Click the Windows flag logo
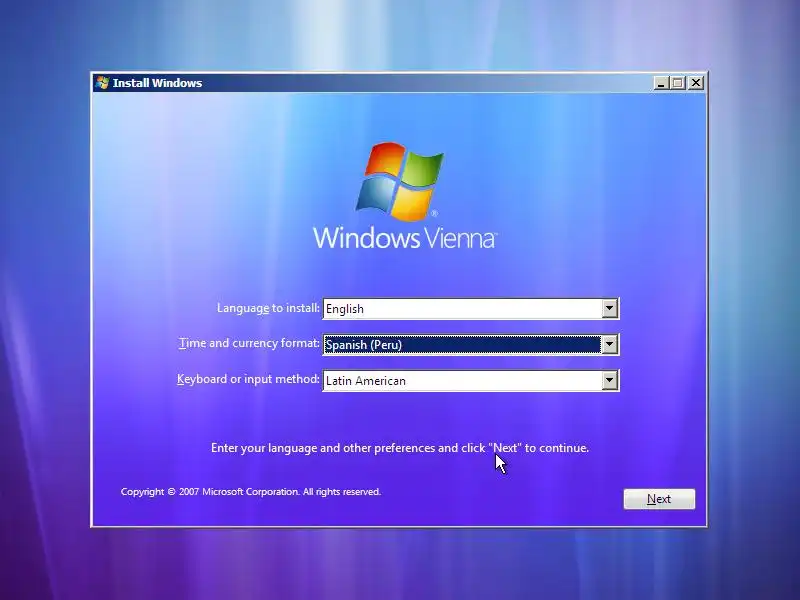 click(x=400, y=182)
